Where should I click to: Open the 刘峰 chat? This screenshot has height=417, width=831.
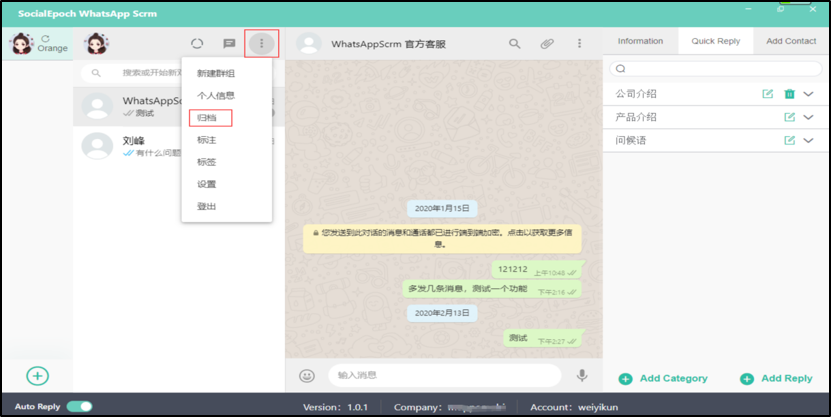[x=179, y=146]
